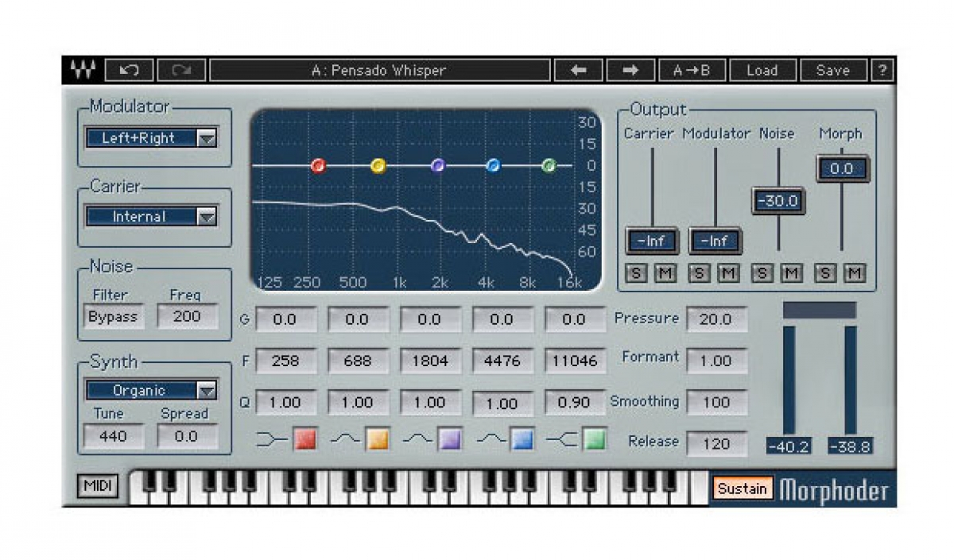
Task: Open preset menu A: Pensado Whisper
Action: (378, 70)
